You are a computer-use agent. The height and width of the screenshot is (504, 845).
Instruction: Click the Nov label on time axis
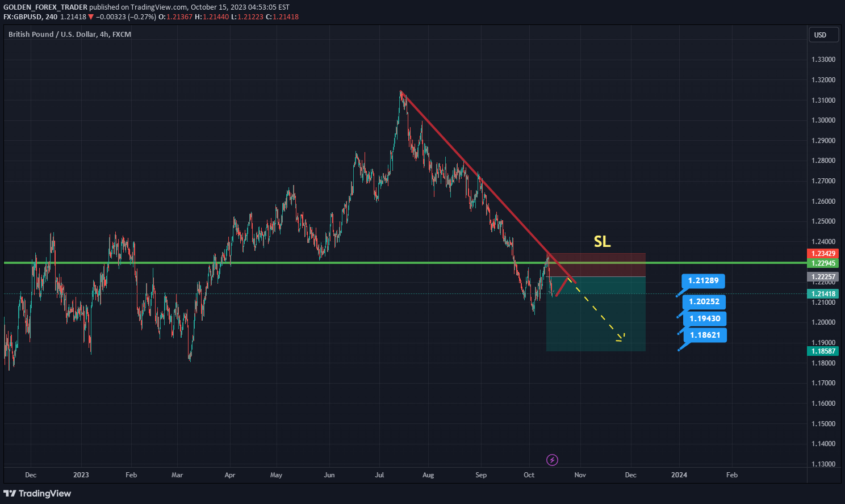(580, 475)
